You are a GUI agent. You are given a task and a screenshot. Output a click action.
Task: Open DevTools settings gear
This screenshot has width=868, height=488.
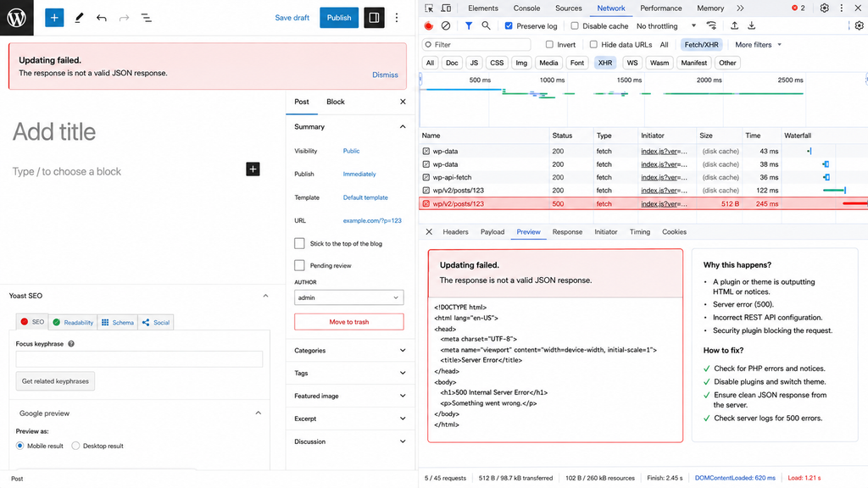coord(824,8)
